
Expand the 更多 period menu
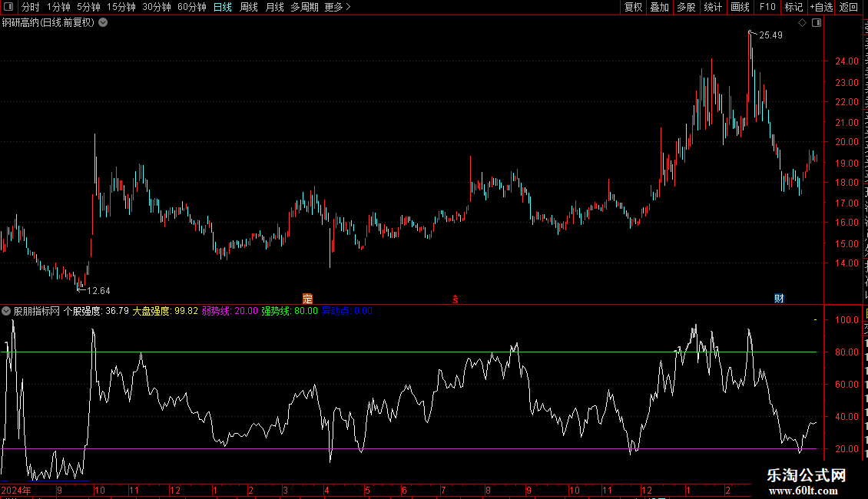[x=337, y=7]
